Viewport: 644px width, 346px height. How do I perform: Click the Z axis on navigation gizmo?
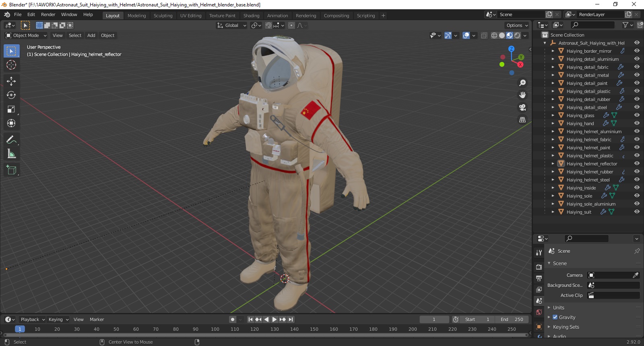(511, 49)
